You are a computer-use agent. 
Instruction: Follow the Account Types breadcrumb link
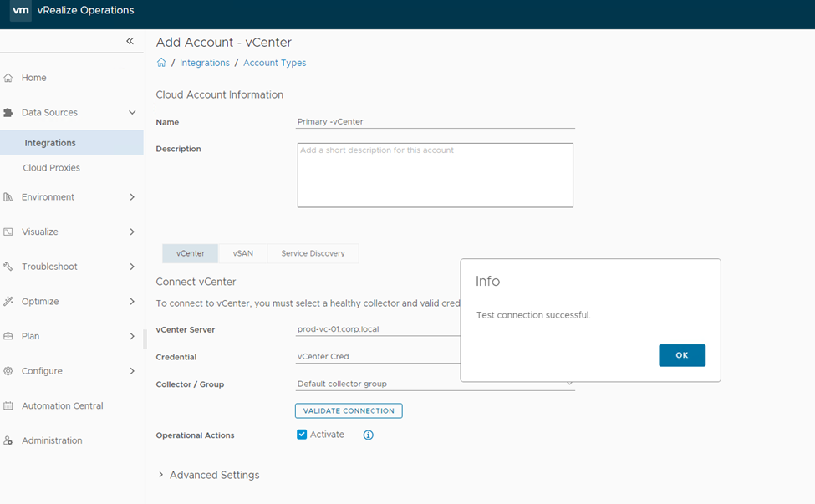[274, 63]
